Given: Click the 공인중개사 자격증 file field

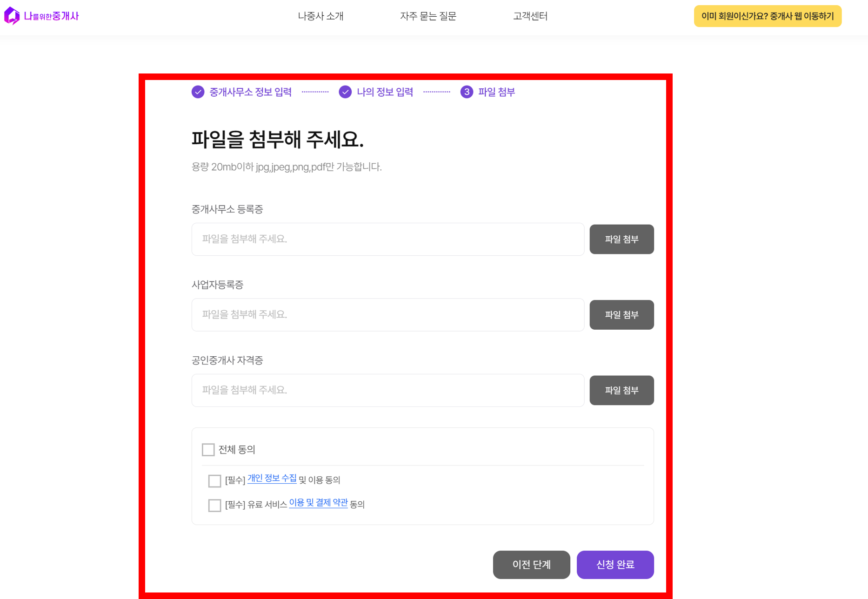Looking at the screenshot, I should [x=387, y=390].
